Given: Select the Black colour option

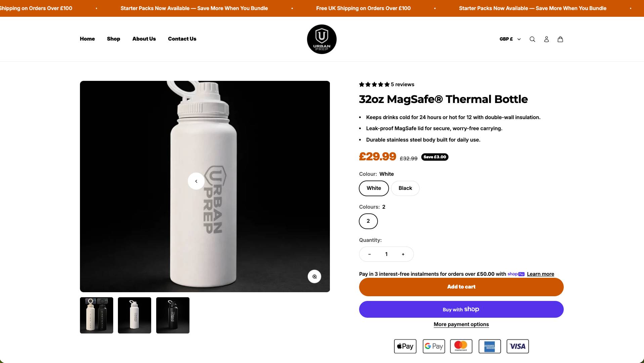Looking at the screenshot, I should (405, 188).
